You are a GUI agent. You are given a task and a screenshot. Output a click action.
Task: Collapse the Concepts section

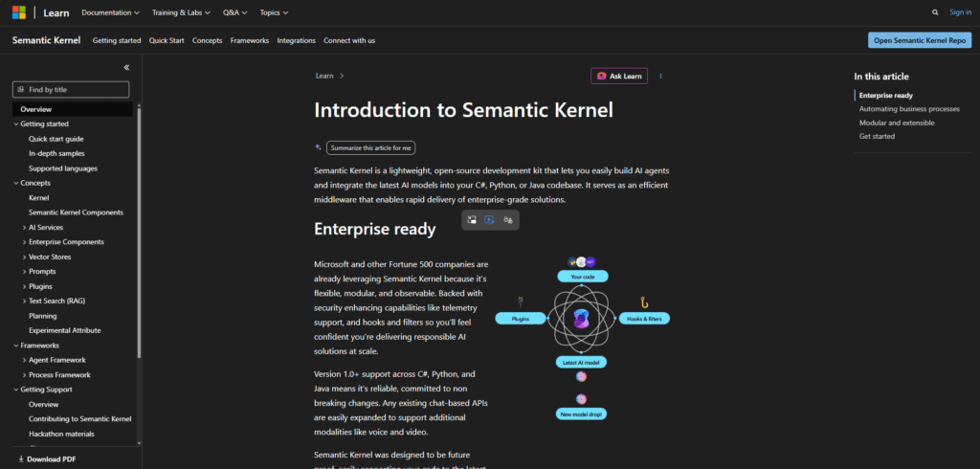[x=16, y=183]
